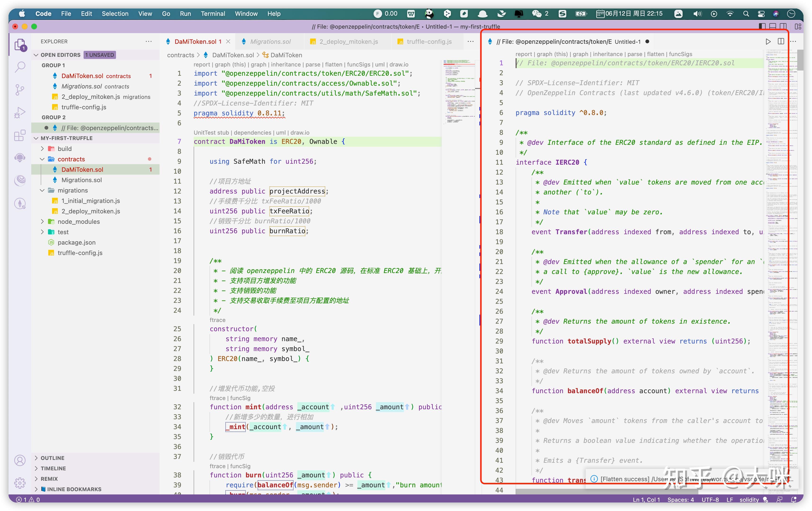Open the Run and Debug view
The image size is (812, 511).
[20, 113]
